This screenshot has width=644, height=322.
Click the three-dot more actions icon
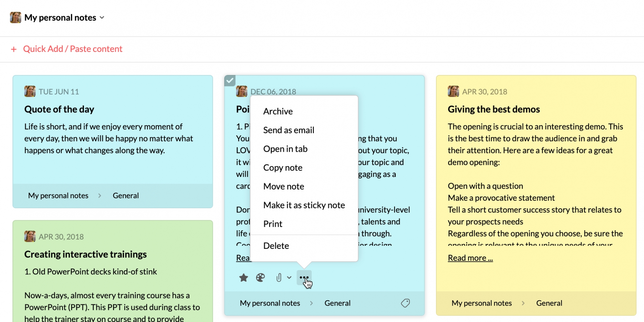click(304, 278)
